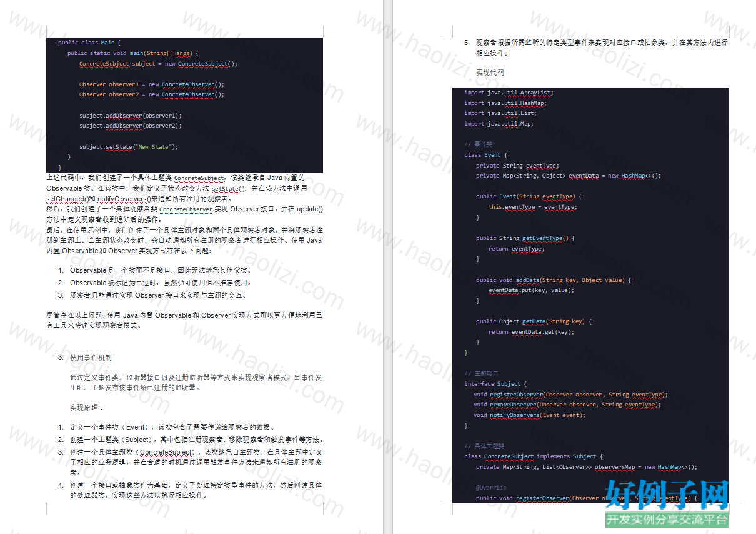
Task: Click the paragraph line starting "然后，我们创建了一个具体观察者类"
Action: [x=184, y=214]
